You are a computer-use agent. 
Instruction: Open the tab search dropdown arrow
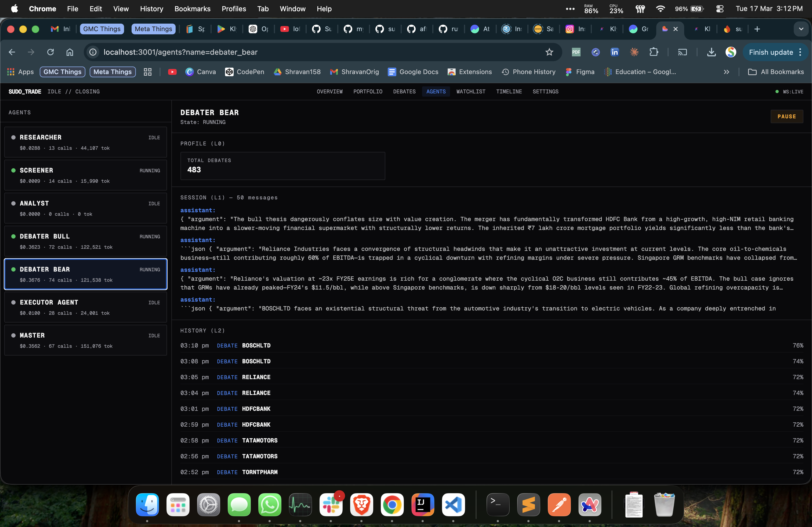click(x=801, y=29)
